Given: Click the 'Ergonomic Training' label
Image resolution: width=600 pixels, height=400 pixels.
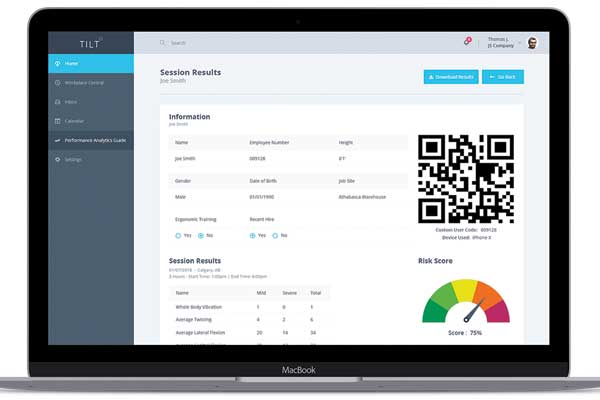Looking at the screenshot, I should coord(196,219).
